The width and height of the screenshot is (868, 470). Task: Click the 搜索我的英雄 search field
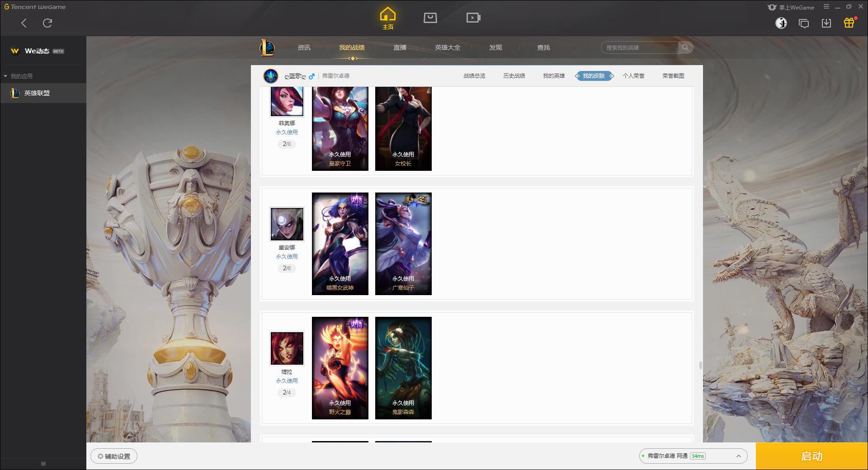pos(640,47)
